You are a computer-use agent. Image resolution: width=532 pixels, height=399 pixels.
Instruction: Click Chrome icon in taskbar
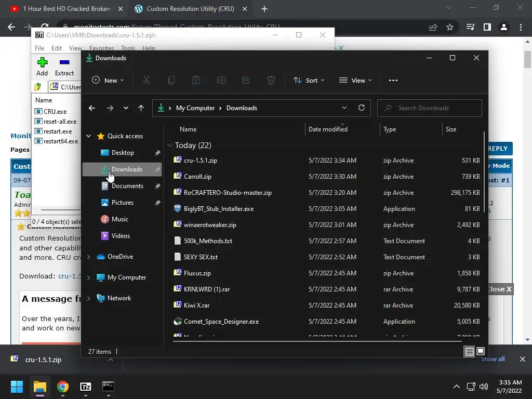63,387
